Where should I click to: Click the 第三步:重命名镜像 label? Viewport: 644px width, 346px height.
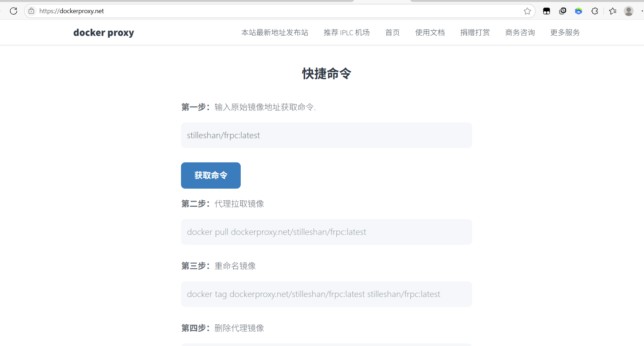coord(219,266)
